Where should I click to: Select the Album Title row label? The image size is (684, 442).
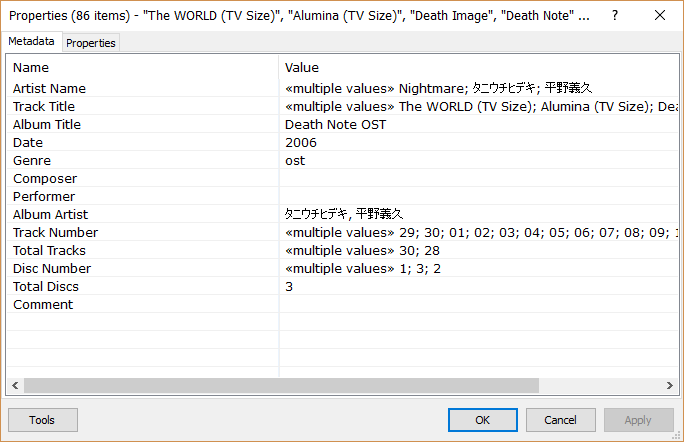pyautogui.click(x=47, y=124)
